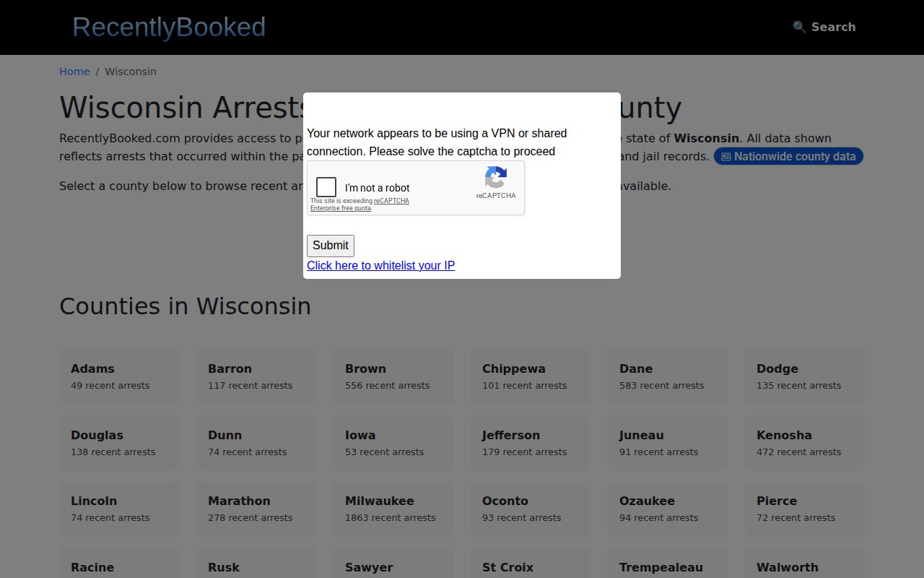Select the Ozaukee county card
This screenshot has width=924, height=578.
668,509
